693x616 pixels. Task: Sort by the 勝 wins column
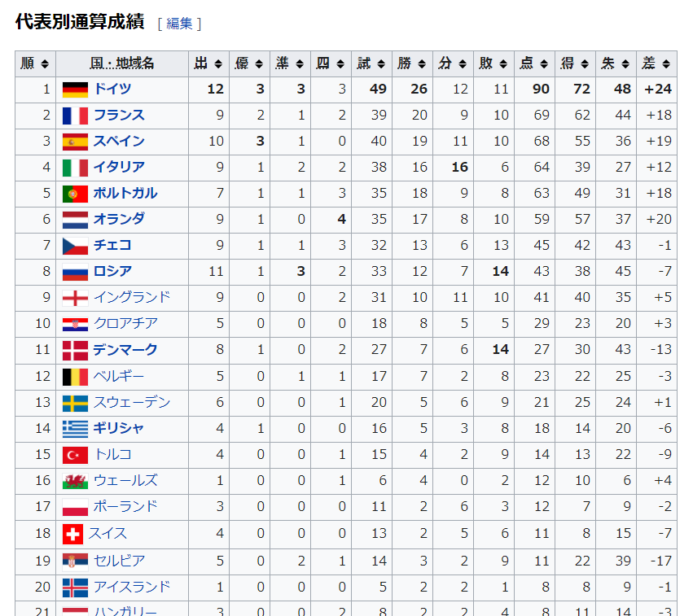point(412,64)
